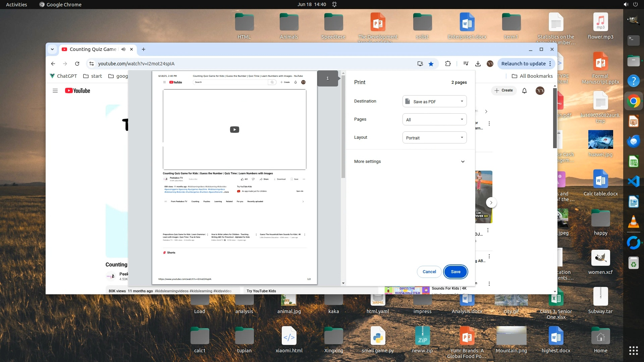Select the Counting Quiz Game tab

[x=93, y=49]
